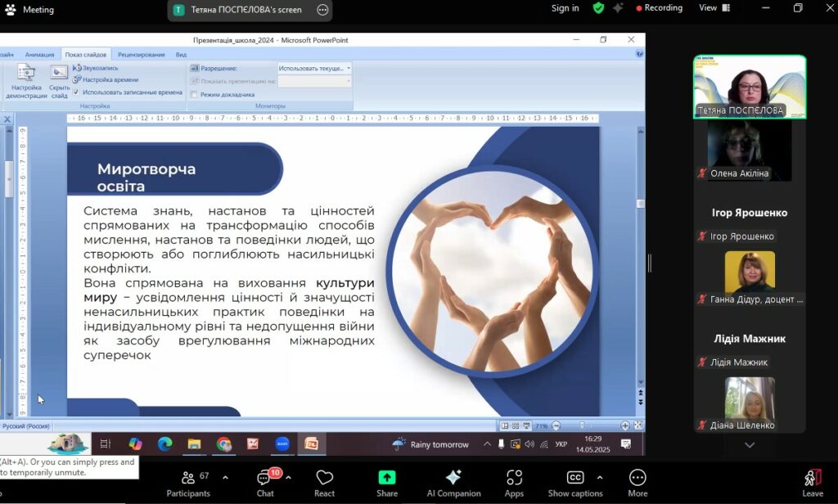Open Анимация ribbon tab
The width and height of the screenshot is (838, 504).
click(x=39, y=55)
